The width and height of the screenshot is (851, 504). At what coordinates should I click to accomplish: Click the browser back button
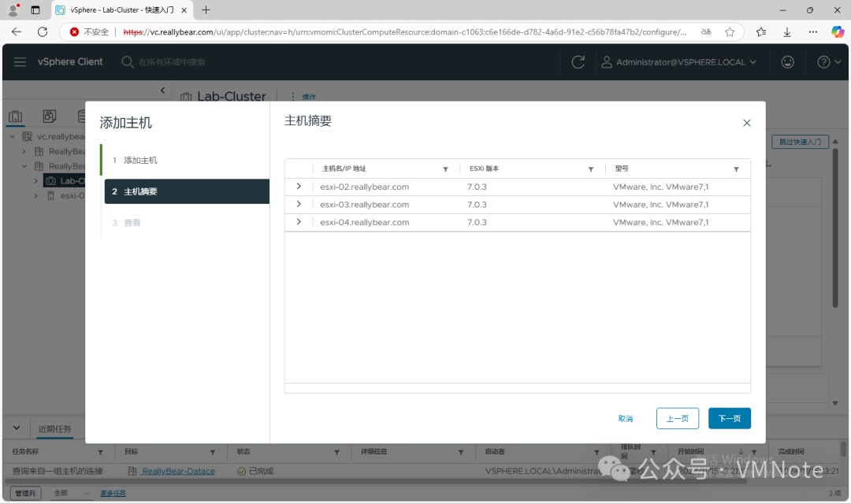pyautogui.click(x=17, y=32)
